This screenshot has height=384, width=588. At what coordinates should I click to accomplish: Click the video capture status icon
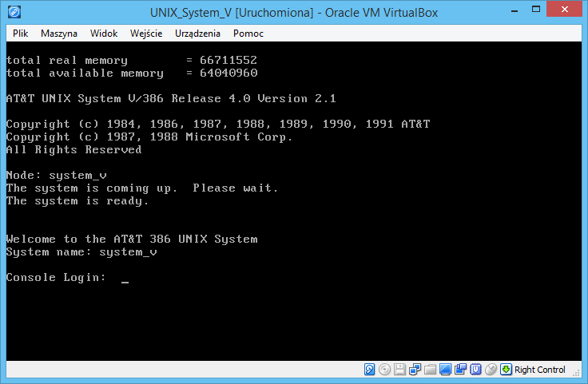pyautogui.click(x=460, y=370)
